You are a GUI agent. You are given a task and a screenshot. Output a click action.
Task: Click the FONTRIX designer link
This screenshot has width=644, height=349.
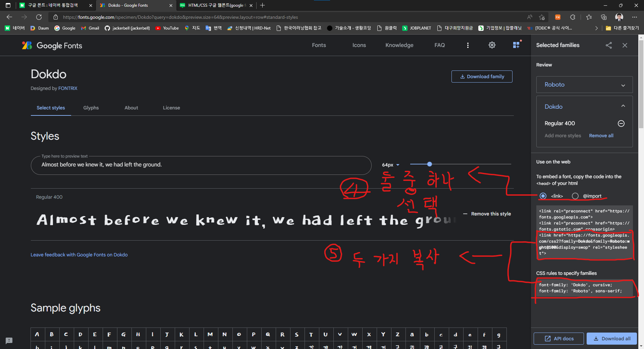pyautogui.click(x=68, y=88)
